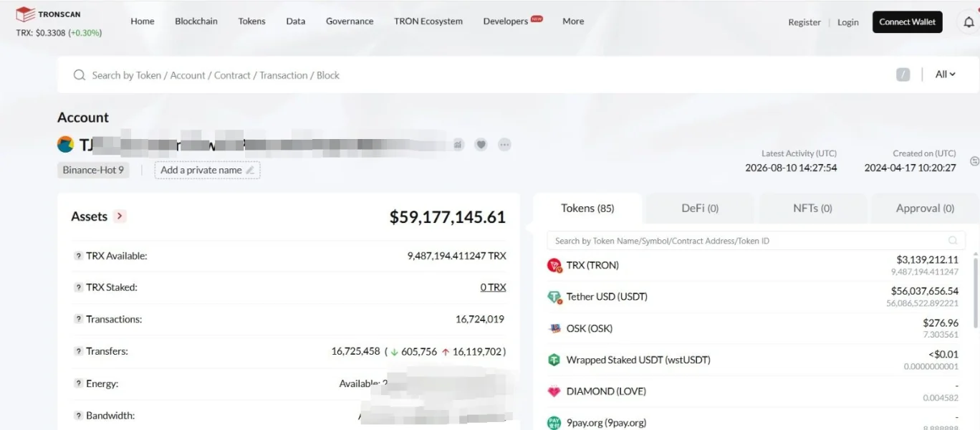
Task: Click the TRX (TRON) token icon
Action: click(x=554, y=266)
